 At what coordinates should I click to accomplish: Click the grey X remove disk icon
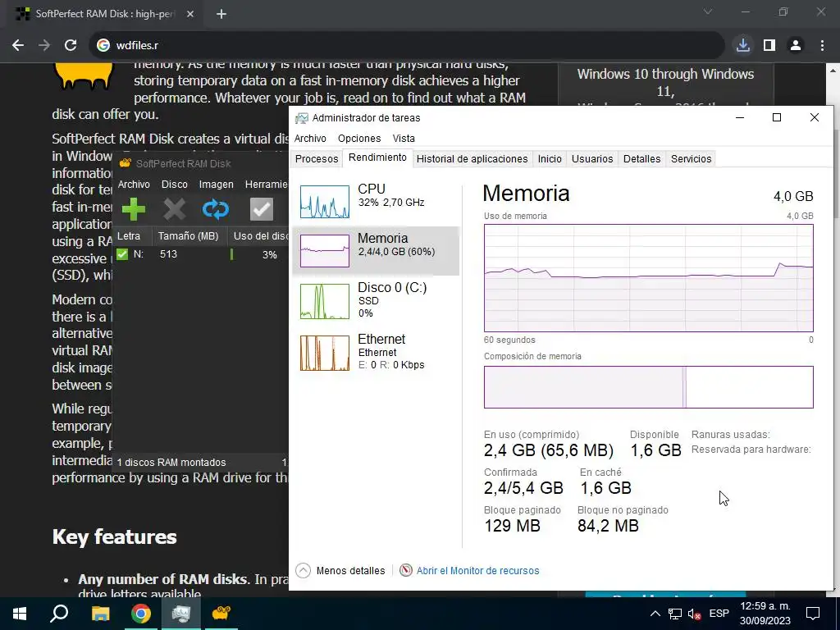[x=175, y=209]
